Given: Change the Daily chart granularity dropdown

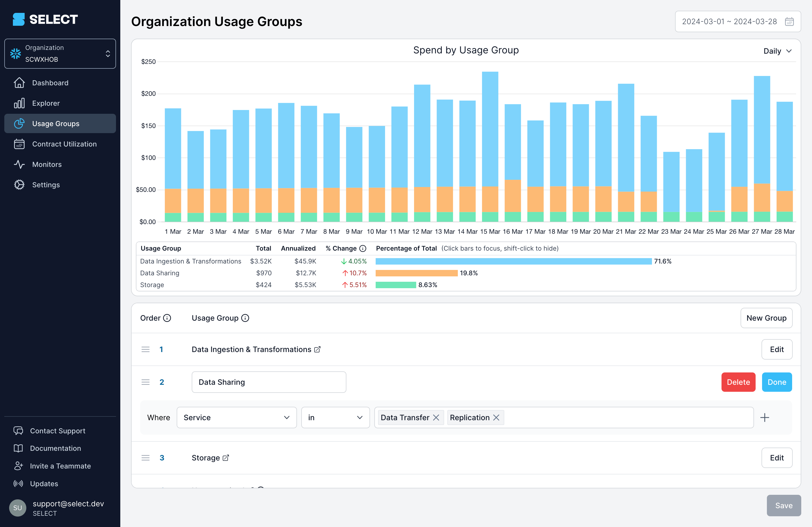Looking at the screenshot, I should tap(777, 51).
